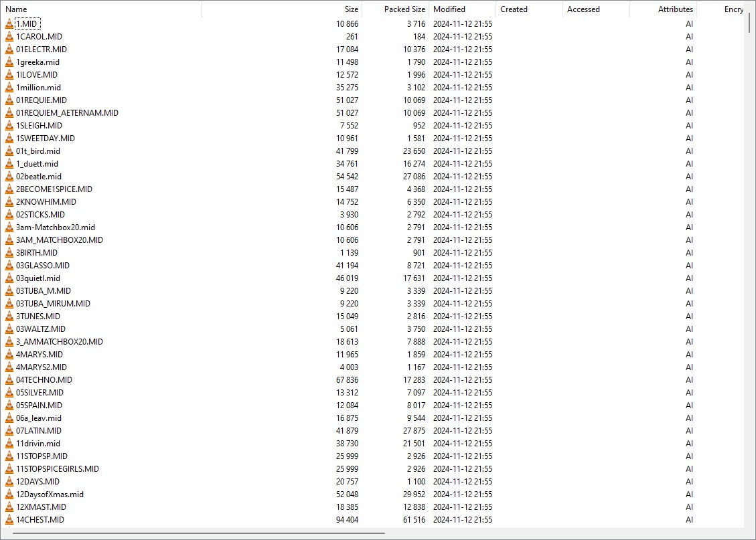Select file 4MARYS2.MID
The width and height of the screenshot is (756, 540).
tap(42, 367)
